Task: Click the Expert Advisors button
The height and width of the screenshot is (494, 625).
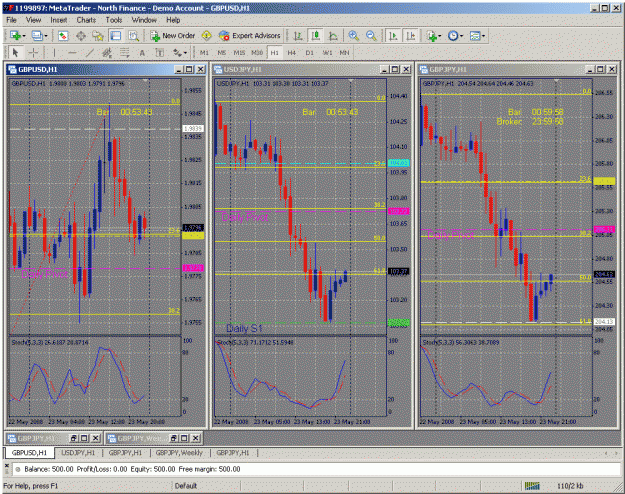Action: (250, 36)
